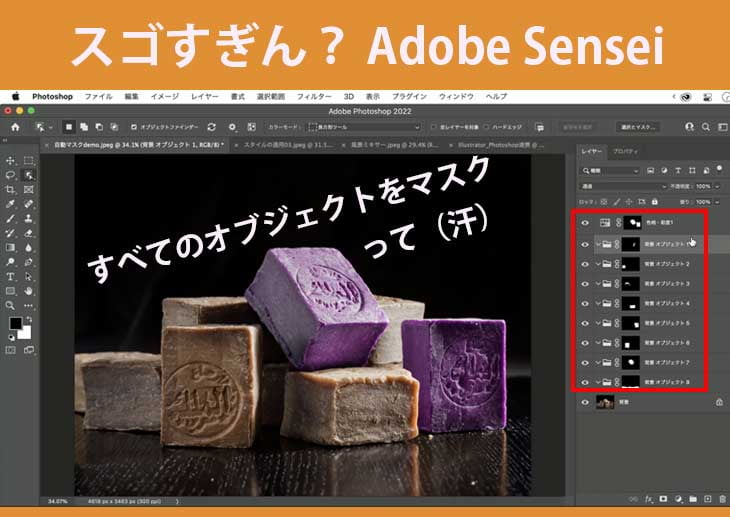Click the foreground color swatch
The image size is (730, 517).
[16, 324]
